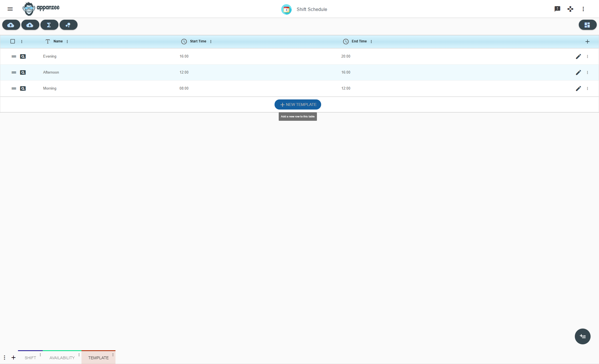Click the 20:00 end time cell

point(346,56)
